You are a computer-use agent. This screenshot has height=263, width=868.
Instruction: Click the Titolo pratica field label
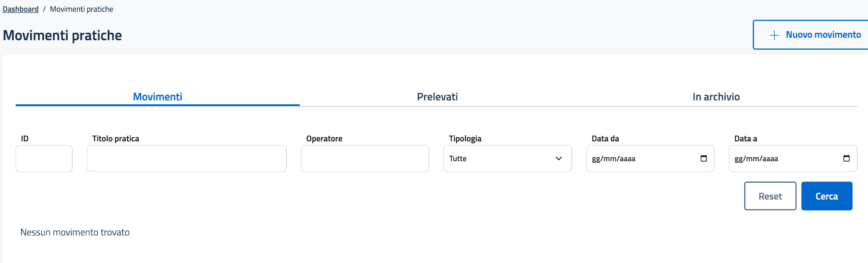pos(115,139)
